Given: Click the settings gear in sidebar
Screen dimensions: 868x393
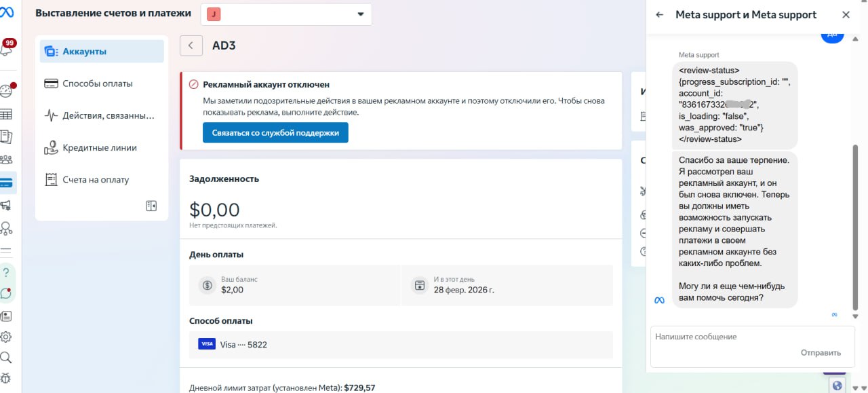Looking at the screenshot, I should (6, 337).
